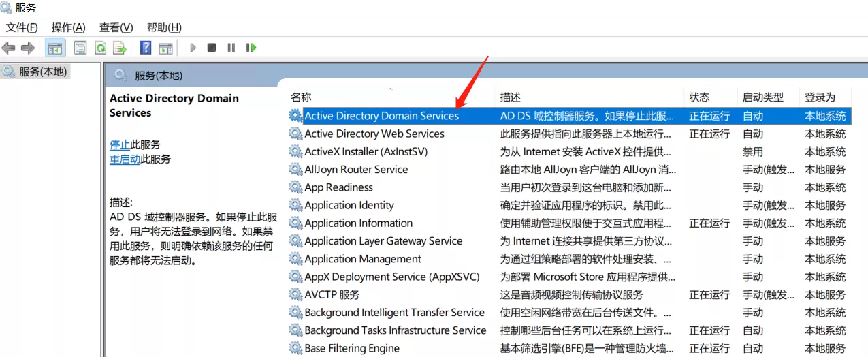
Task: Click the Restart Service toolbar icon
Action: 251,48
